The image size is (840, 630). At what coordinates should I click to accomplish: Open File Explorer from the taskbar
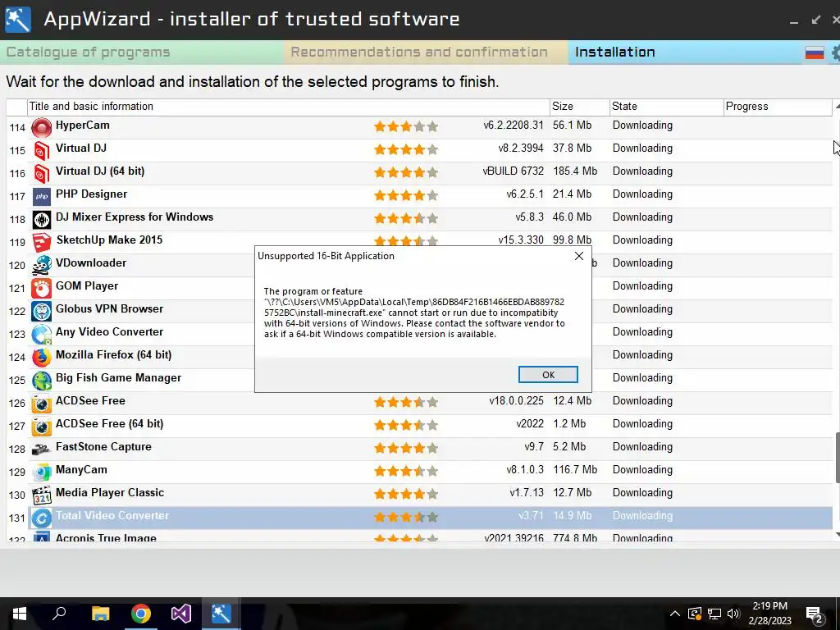pos(100,614)
